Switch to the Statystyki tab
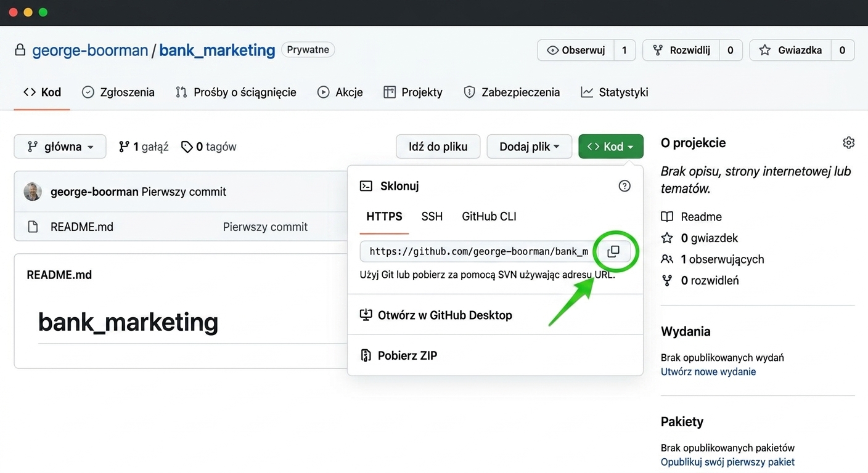The image size is (868, 473). pyautogui.click(x=615, y=92)
